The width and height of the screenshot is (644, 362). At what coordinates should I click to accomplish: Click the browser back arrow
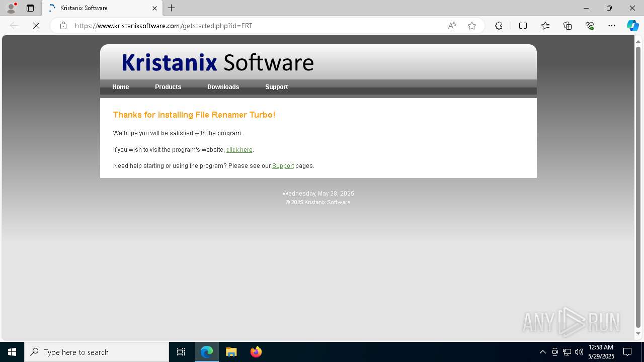click(14, 26)
